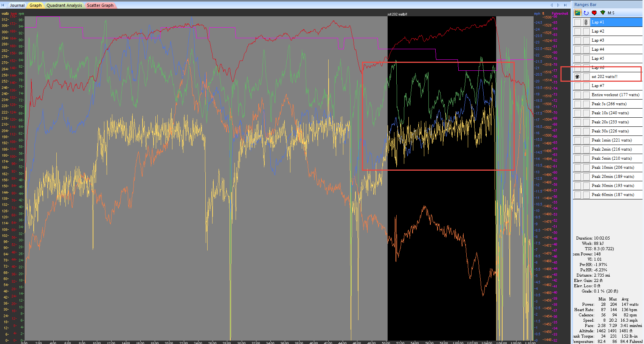Show the Entire workout range on graph
The height and width of the screenshot is (344, 644).
577,95
